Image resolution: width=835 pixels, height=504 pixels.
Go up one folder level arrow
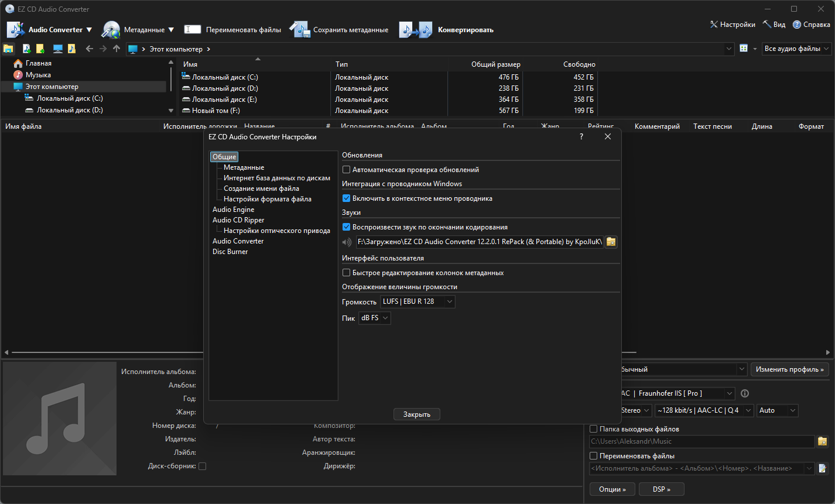point(117,49)
